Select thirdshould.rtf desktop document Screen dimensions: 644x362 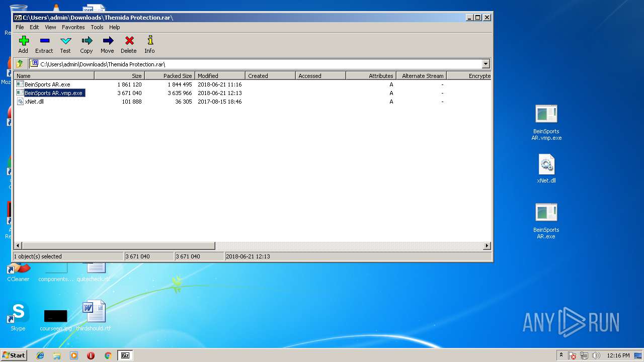tap(94, 316)
